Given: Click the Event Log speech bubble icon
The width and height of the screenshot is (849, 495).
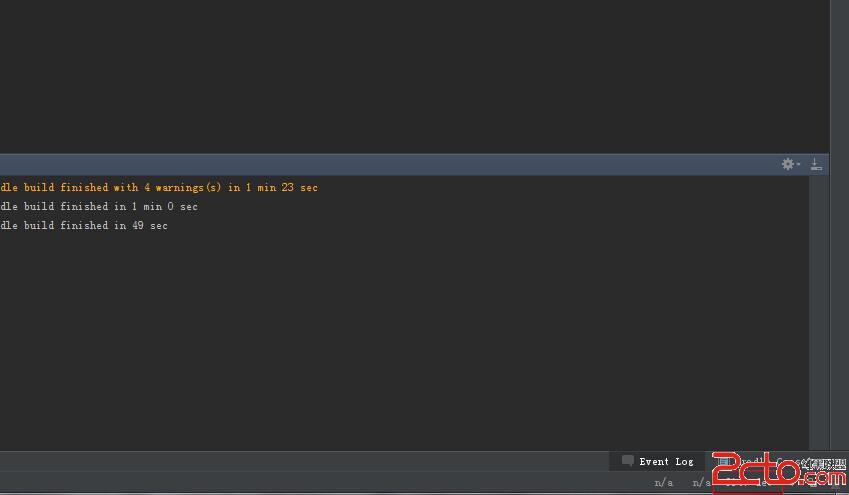Looking at the screenshot, I should (627, 461).
